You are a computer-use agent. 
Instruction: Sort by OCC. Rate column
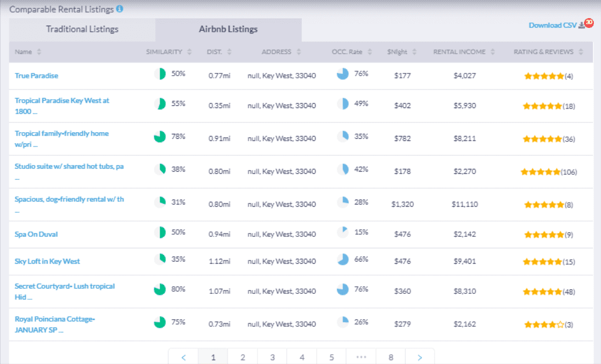(x=370, y=52)
